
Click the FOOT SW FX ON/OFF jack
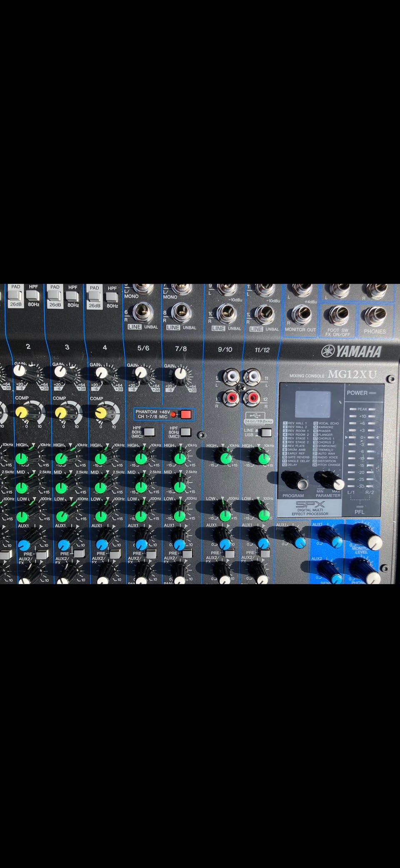click(338, 316)
